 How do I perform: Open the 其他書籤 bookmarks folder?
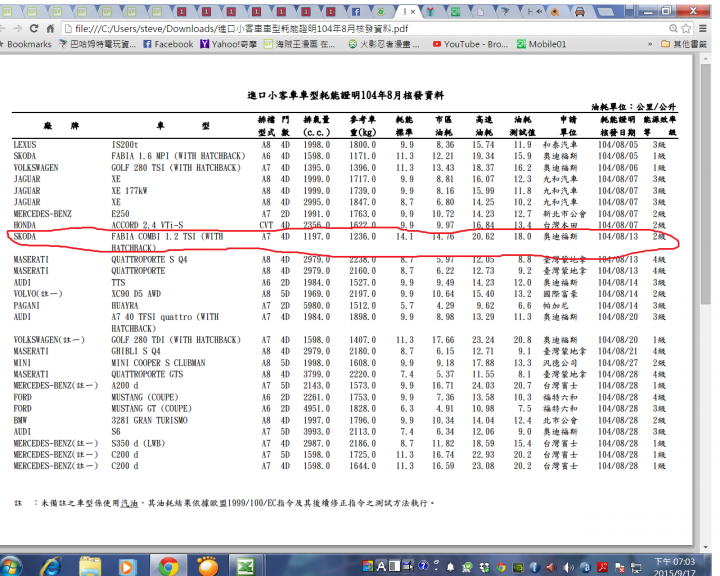point(684,44)
